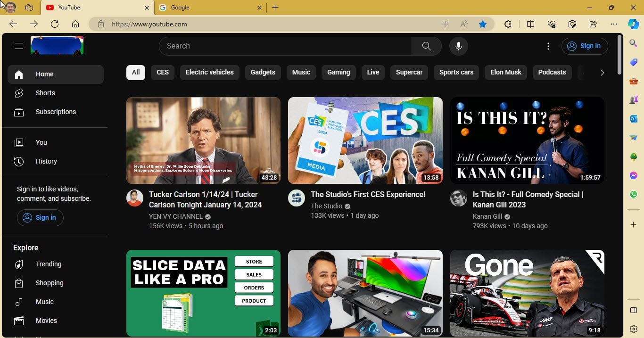
Task: Select the CES filter chip
Action: pyautogui.click(x=163, y=73)
